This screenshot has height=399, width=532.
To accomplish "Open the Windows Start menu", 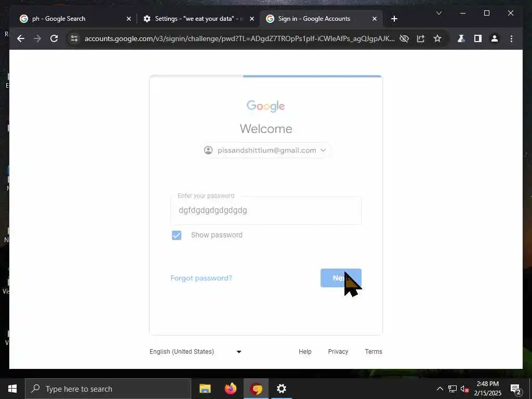I will [12, 389].
